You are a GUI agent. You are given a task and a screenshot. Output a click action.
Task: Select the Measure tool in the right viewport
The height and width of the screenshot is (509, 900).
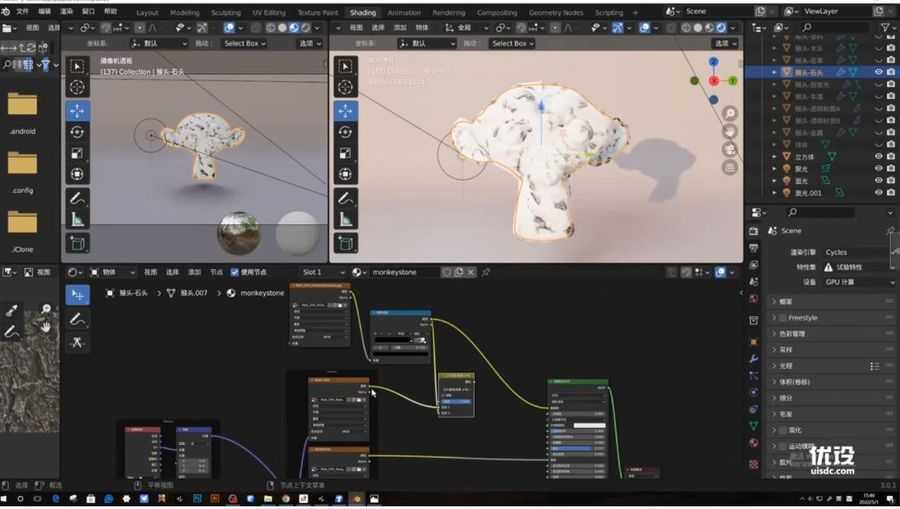click(x=345, y=219)
